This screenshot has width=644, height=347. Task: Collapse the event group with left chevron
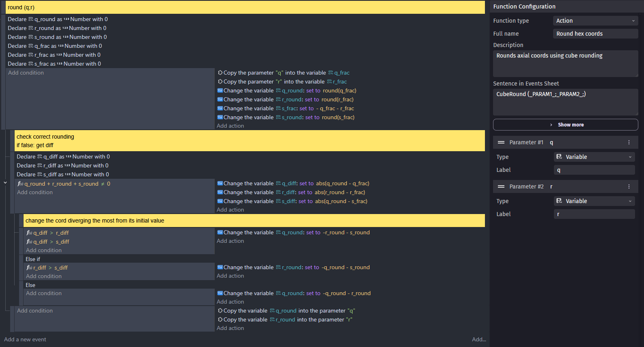[5, 183]
